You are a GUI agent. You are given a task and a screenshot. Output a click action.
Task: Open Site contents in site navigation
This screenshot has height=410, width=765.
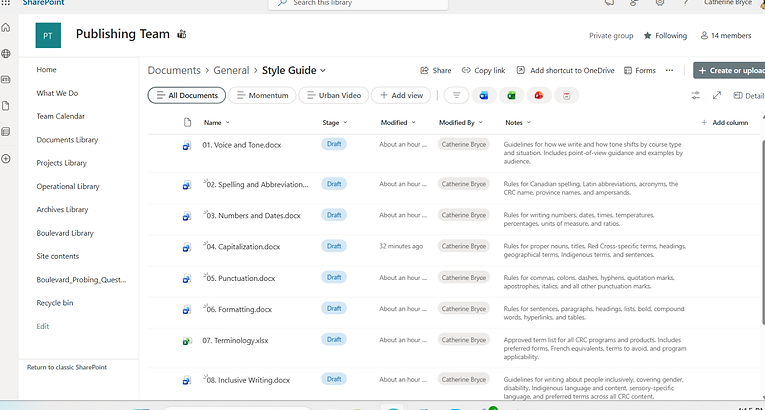point(58,256)
